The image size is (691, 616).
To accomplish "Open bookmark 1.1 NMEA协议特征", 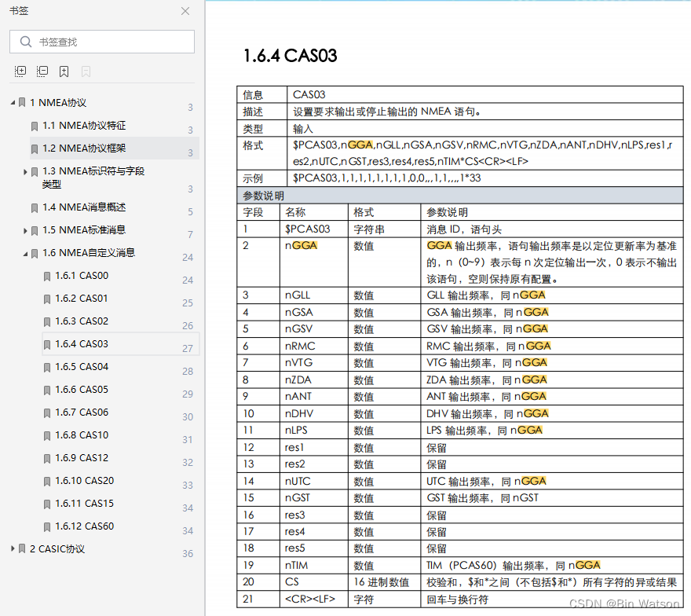I will pyautogui.click(x=84, y=126).
